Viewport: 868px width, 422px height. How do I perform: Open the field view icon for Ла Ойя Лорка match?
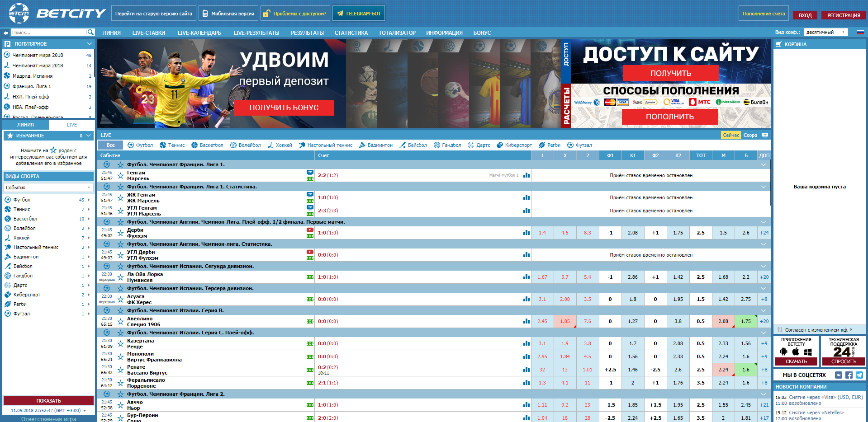tap(310, 277)
